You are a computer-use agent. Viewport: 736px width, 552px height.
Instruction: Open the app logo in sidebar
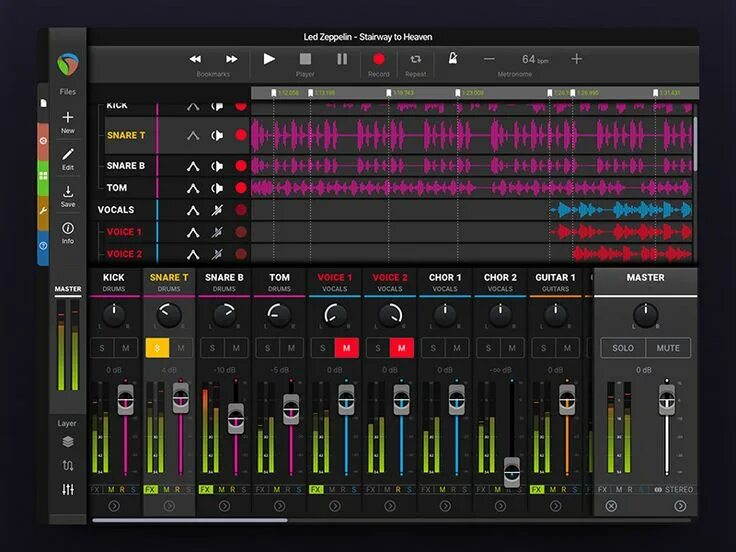68,64
